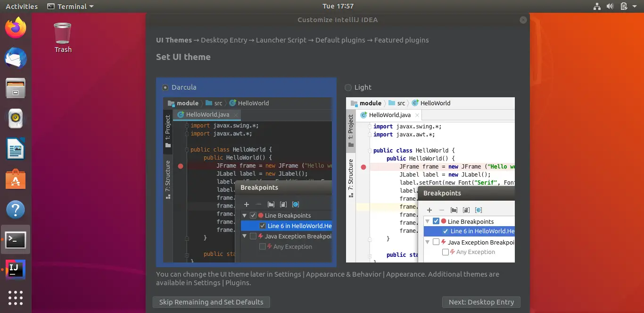Toggle Java Exception Breakpoints checkbox in Light preview
This screenshot has height=313, width=644.
(436, 242)
